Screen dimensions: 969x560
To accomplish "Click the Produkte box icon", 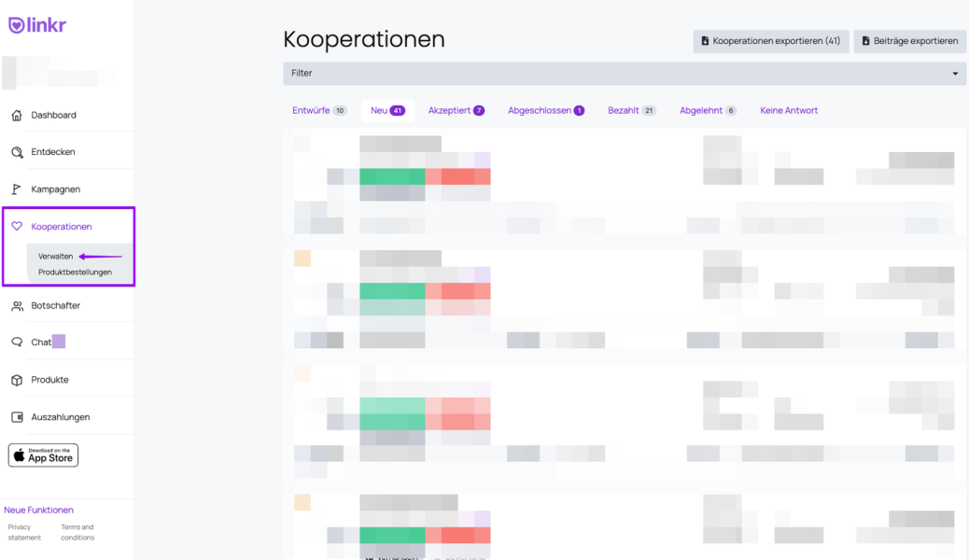I will (16, 380).
